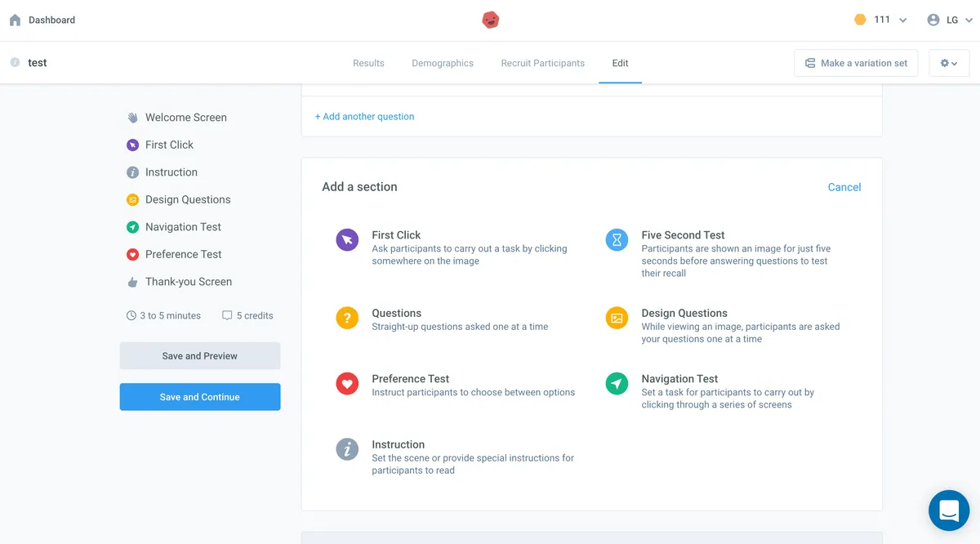Select Welcome Screen in sidebar
Image resolution: width=980 pixels, height=544 pixels.
tap(186, 118)
